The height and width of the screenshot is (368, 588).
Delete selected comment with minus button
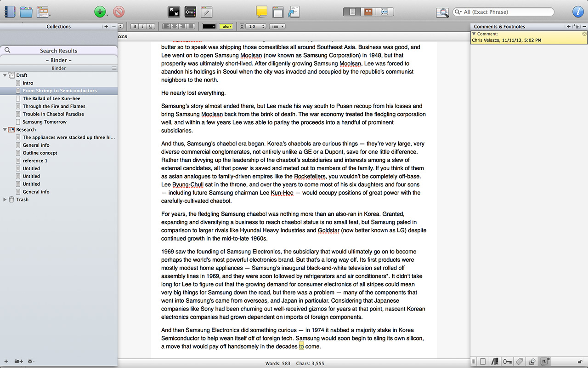pyautogui.click(x=584, y=27)
